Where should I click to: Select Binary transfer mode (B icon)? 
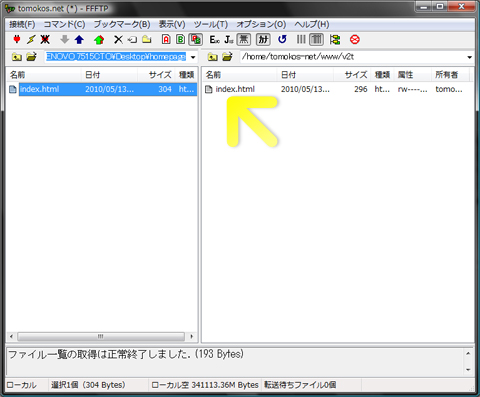(x=181, y=40)
